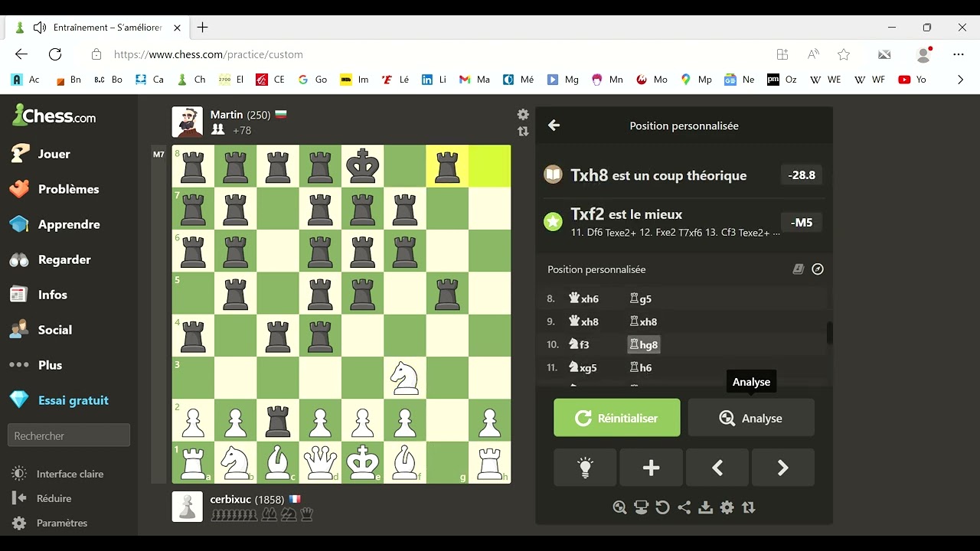Reload the page with the refresh icon
This screenshot has height=551, width=980.
pos(55,54)
